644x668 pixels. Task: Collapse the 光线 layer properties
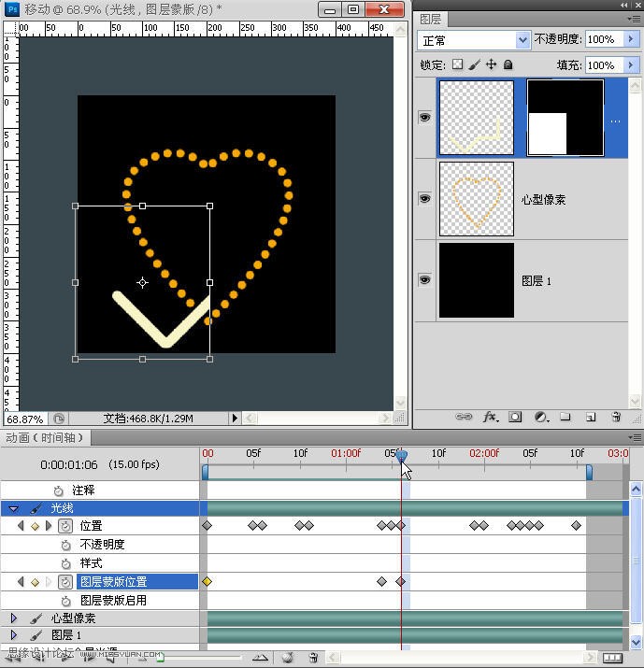(13, 508)
